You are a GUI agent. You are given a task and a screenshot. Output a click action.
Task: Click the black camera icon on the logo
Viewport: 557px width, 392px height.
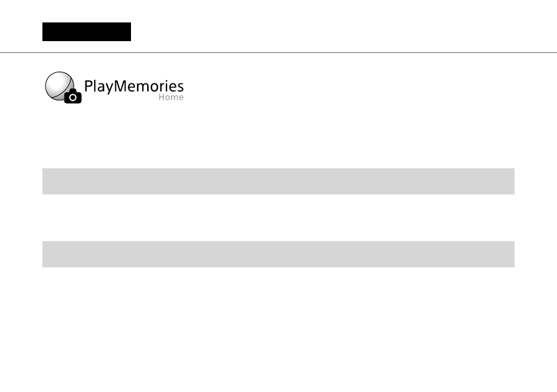pyautogui.click(x=73, y=96)
